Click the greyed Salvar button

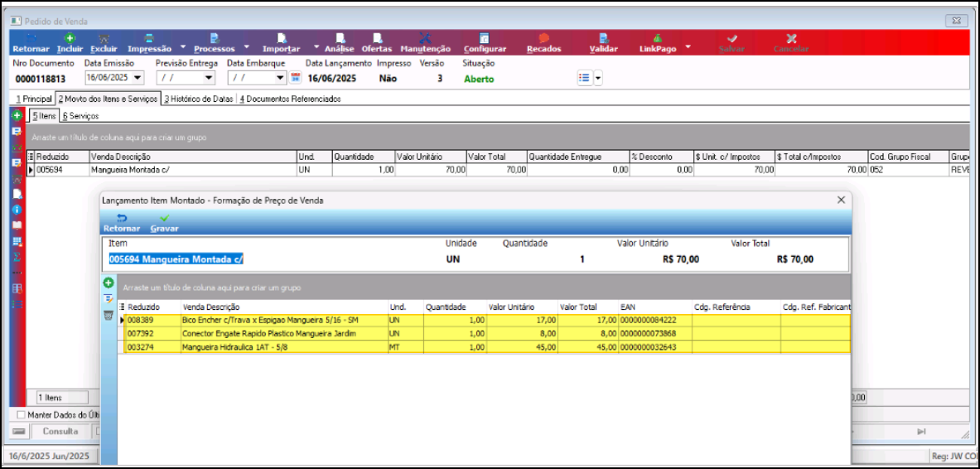(731, 43)
